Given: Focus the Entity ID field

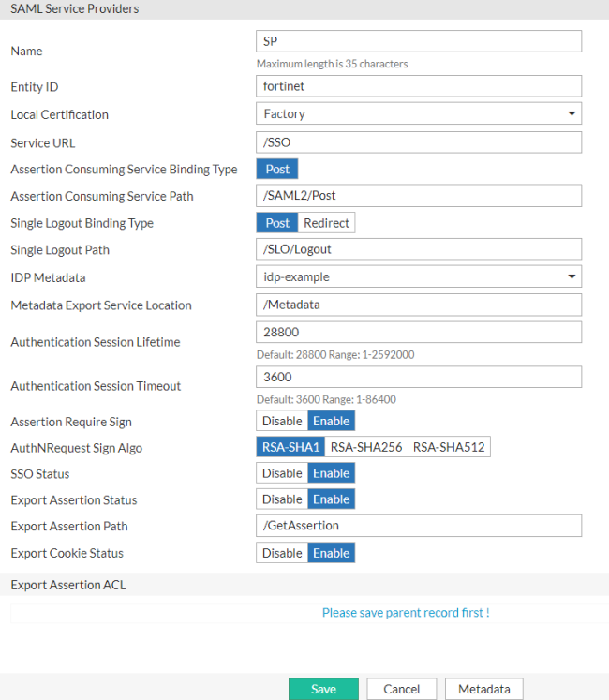Looking at the screenshot, I should [418, 86].
